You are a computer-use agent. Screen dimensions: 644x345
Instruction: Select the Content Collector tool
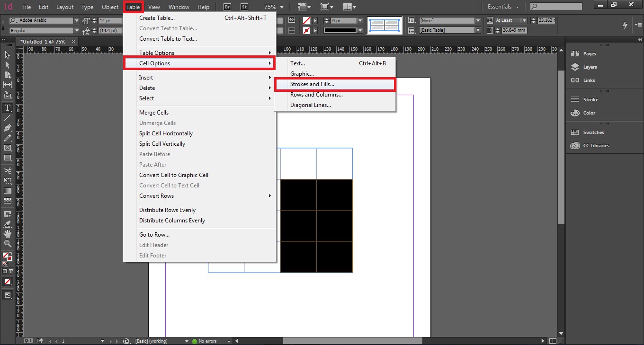[8, 95]
